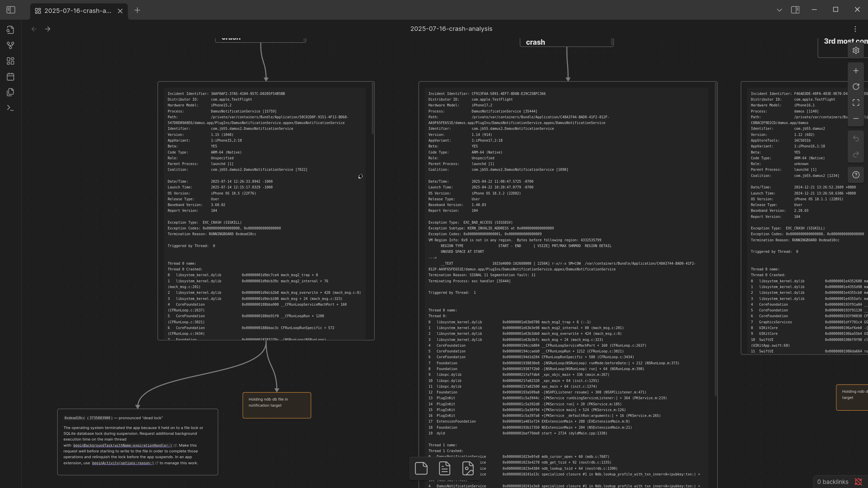Toggle the left sidebar
Screen dimensions: 868x488
point(11,10)
